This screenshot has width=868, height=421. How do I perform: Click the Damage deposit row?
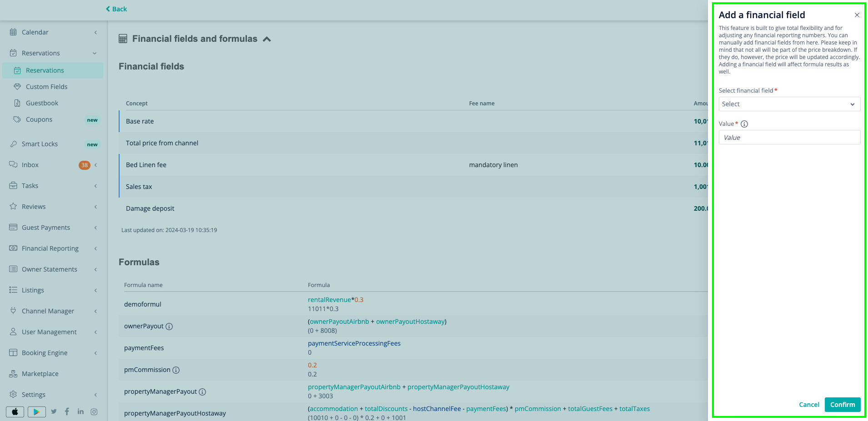click(x=413, y=208)
